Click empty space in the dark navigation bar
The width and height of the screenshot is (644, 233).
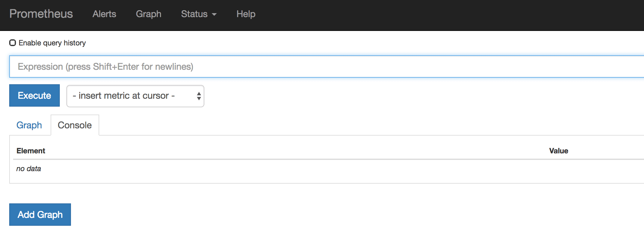click(427, 15)
